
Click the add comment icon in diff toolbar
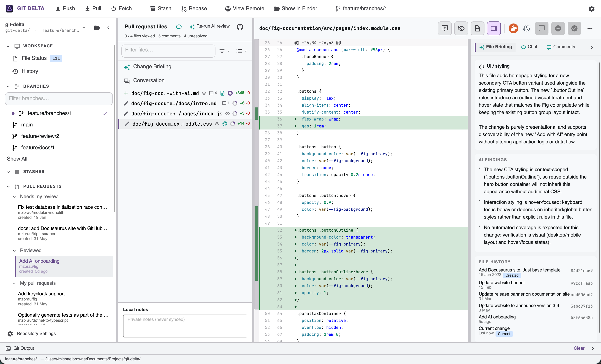(445, 29)
